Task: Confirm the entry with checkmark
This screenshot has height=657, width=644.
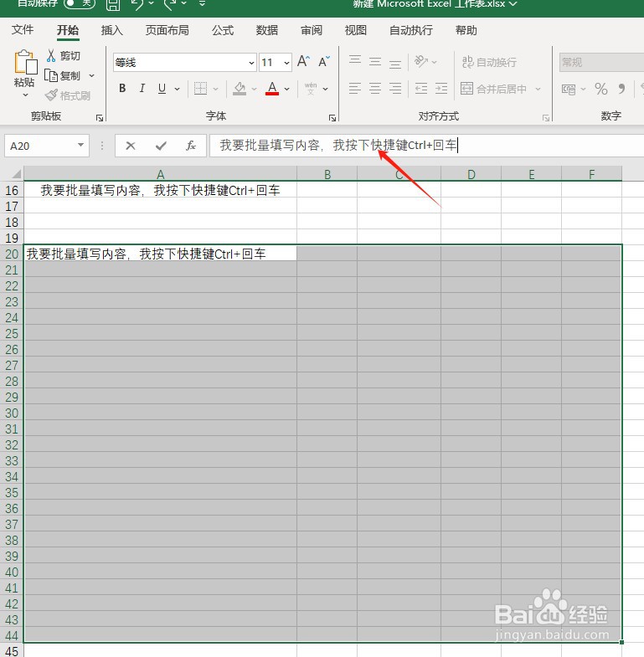Action: [161, 146]
